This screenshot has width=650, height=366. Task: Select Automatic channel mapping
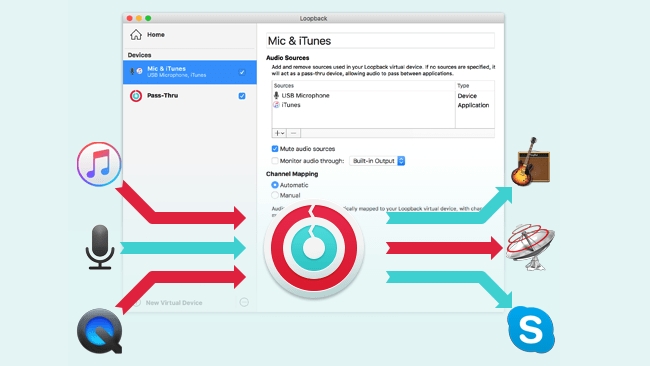pos(275,185)
